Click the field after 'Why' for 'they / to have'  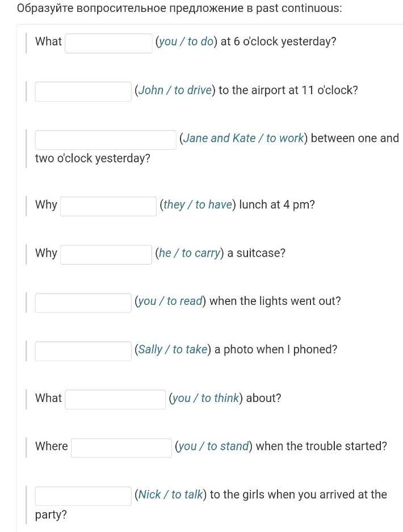(x=108, y=206)
